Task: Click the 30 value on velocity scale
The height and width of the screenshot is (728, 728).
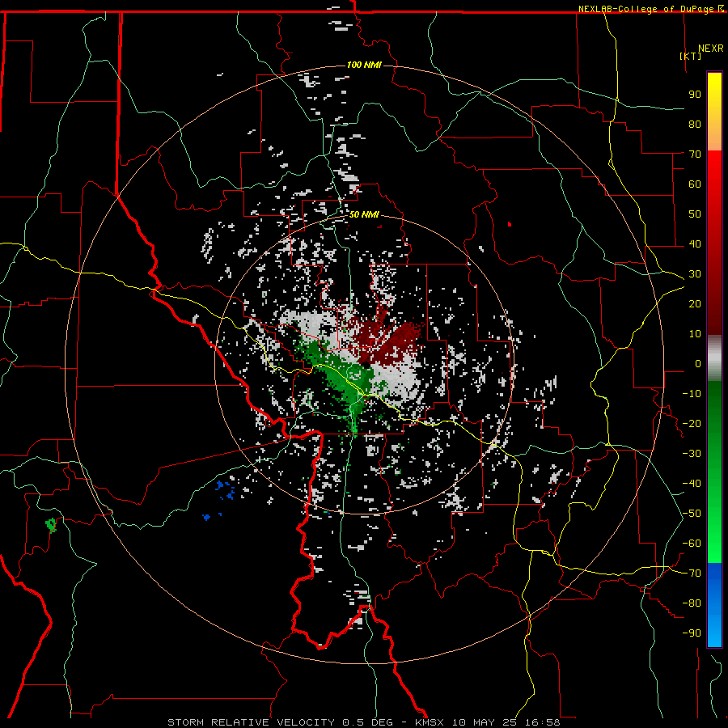Action: [695, 274]
